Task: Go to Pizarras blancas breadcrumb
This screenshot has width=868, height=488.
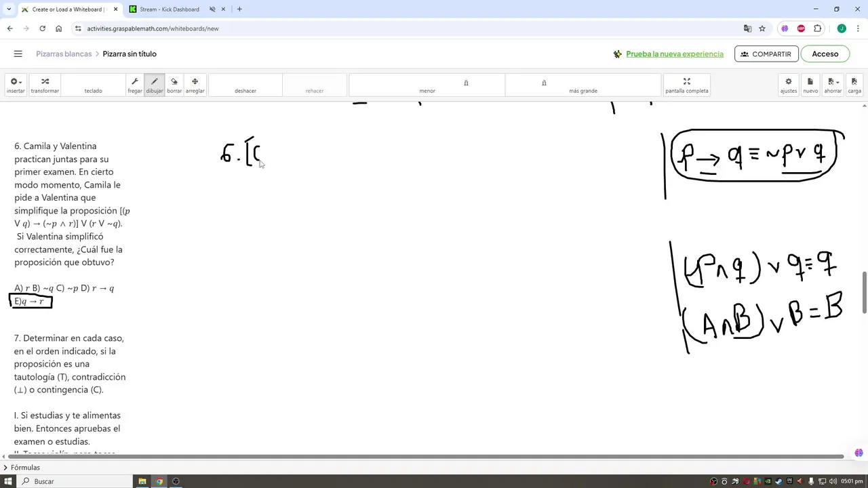Action: click(x=64, y=54)
